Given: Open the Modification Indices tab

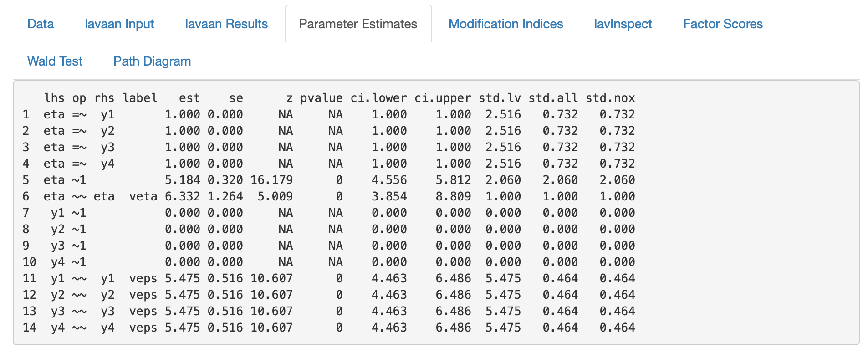Looking at the screenshot, I should pyautogui.click(x=505, y=24).
